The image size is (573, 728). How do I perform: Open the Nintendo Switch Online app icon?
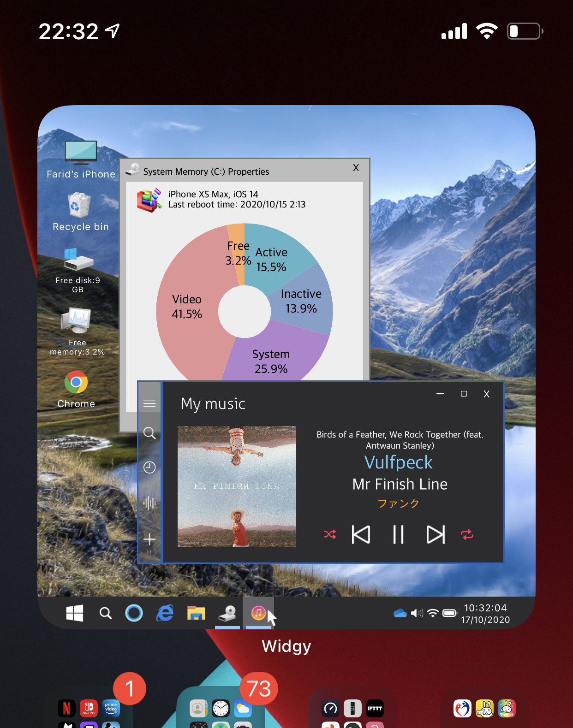click(89, 708)
